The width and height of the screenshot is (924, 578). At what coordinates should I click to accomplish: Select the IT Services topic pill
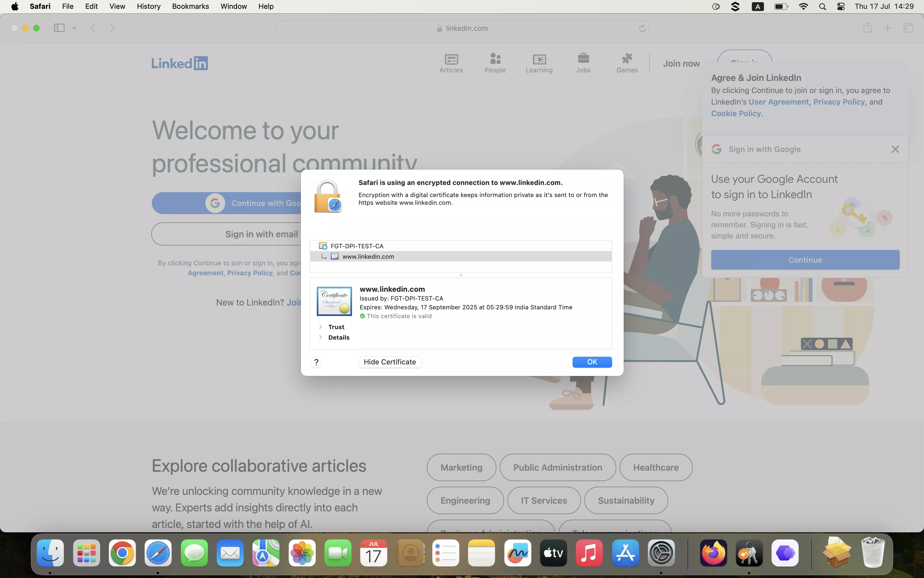[544, 500]
